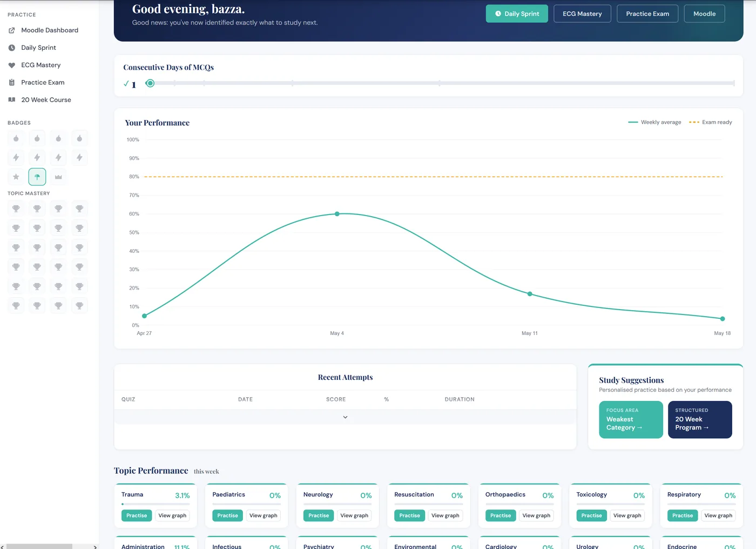
Task: View graph for Paediatrics
Action: pyautogui.click(x=264, y=515)
